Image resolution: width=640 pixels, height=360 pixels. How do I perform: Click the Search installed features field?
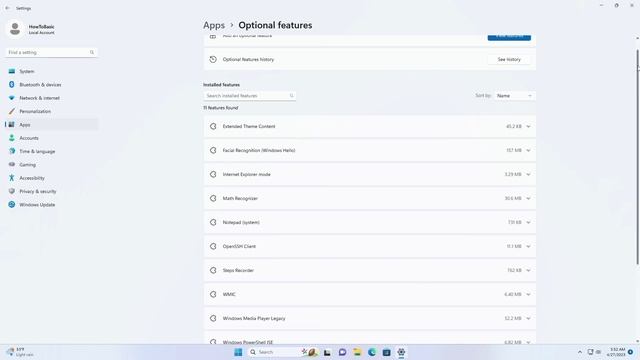tap(249, 96)
